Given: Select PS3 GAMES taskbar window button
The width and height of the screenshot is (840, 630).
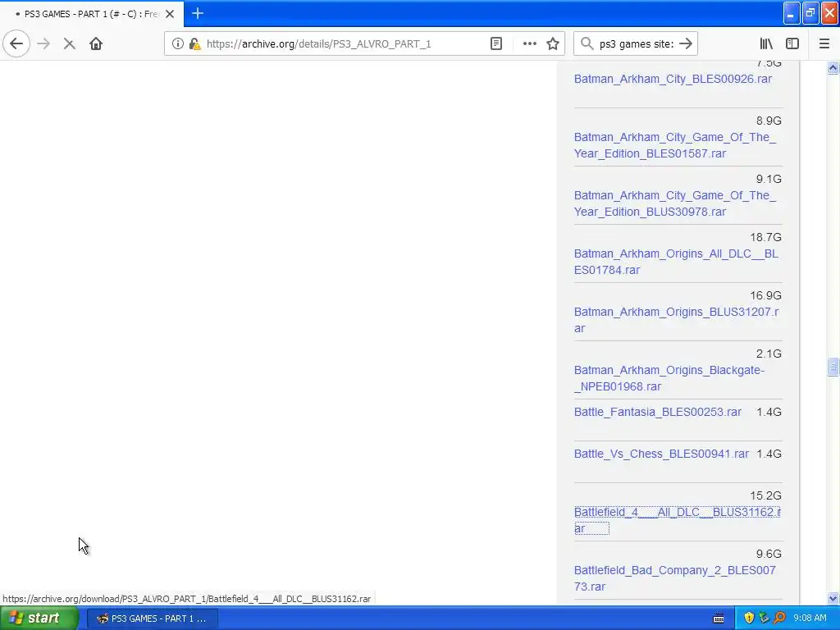Looking at the screenshot, I should tap(152, 619).
